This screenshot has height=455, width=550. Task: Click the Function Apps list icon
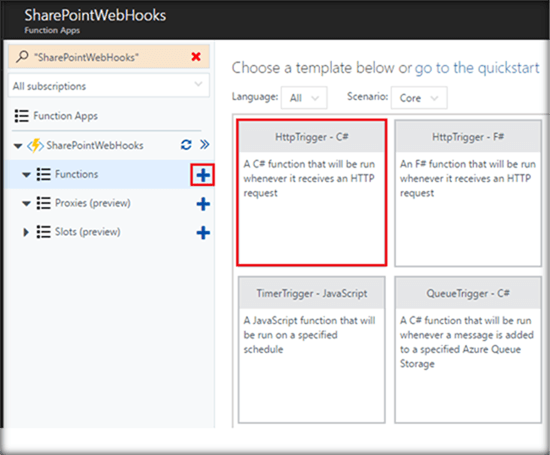click(21, 116)
